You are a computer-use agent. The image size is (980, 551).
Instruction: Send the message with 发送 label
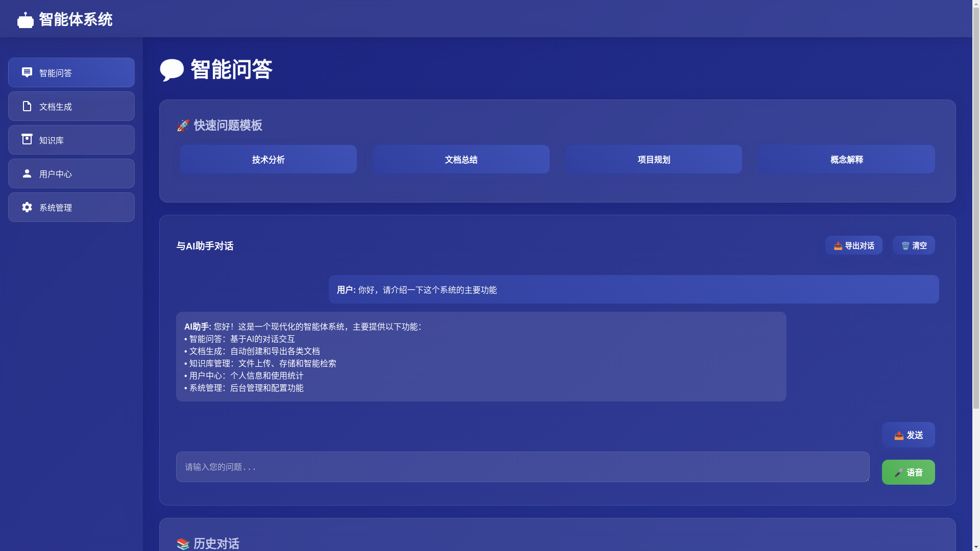[915, 435]
